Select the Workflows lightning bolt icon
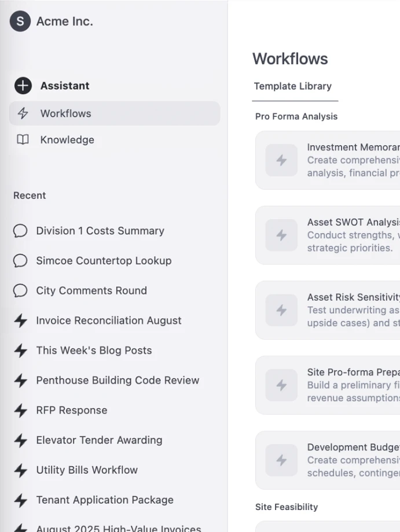400x532 pixels. (x=23, y=113)
